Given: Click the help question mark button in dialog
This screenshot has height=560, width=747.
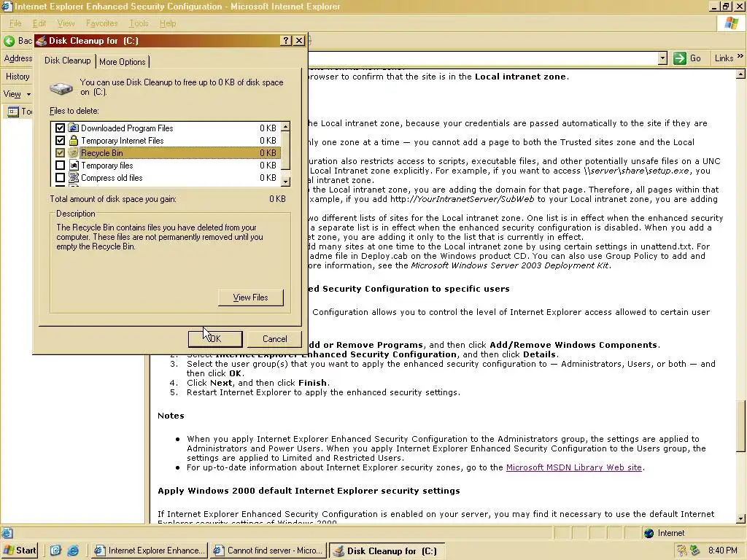Looking at the screenshot, I should 285,41.
